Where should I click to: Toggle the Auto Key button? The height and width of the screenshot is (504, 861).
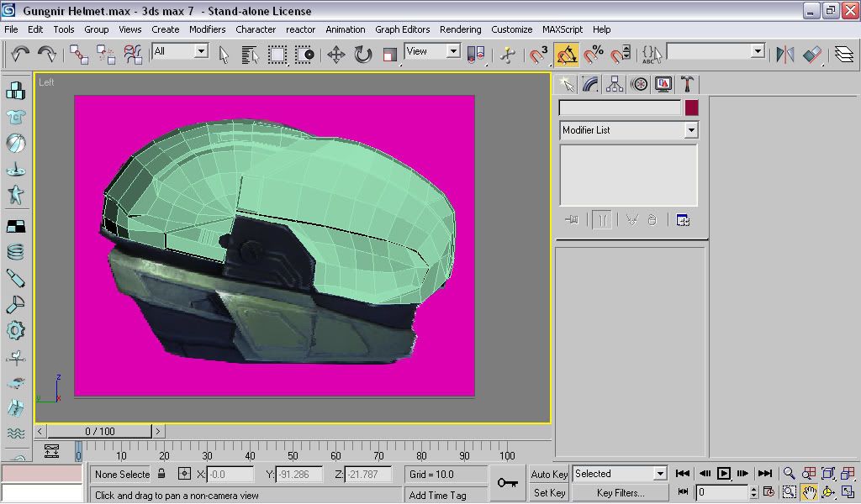tap(548, 474)
